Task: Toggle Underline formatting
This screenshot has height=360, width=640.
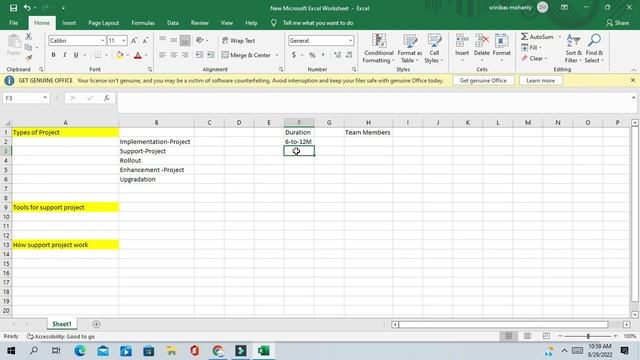Action: pyautogui.click(x=76, y=55)
